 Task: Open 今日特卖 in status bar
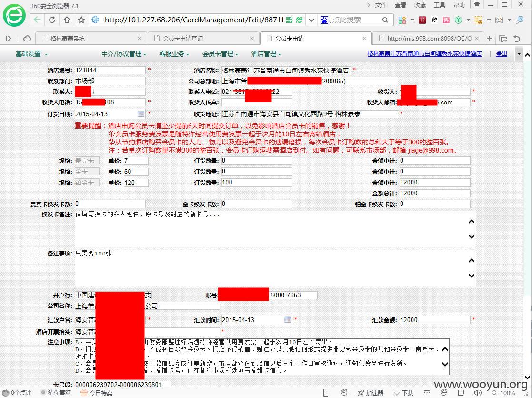click(96, 393)
